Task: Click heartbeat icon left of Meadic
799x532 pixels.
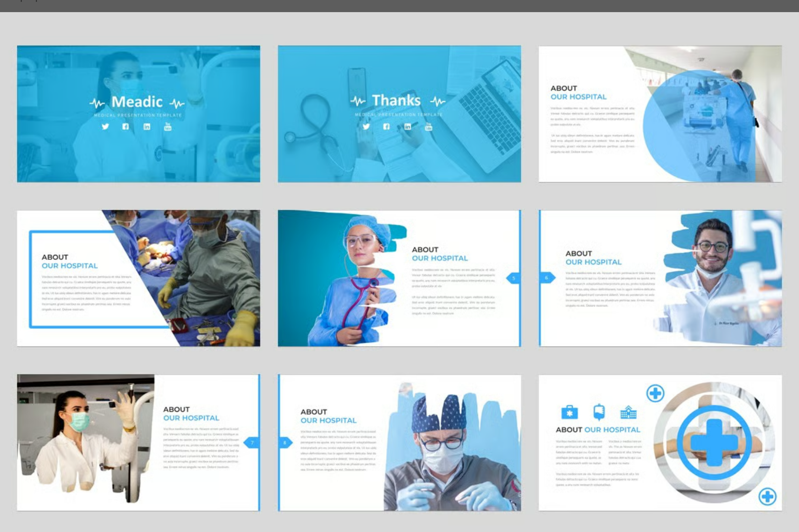Action: click(x=97, y=103)
